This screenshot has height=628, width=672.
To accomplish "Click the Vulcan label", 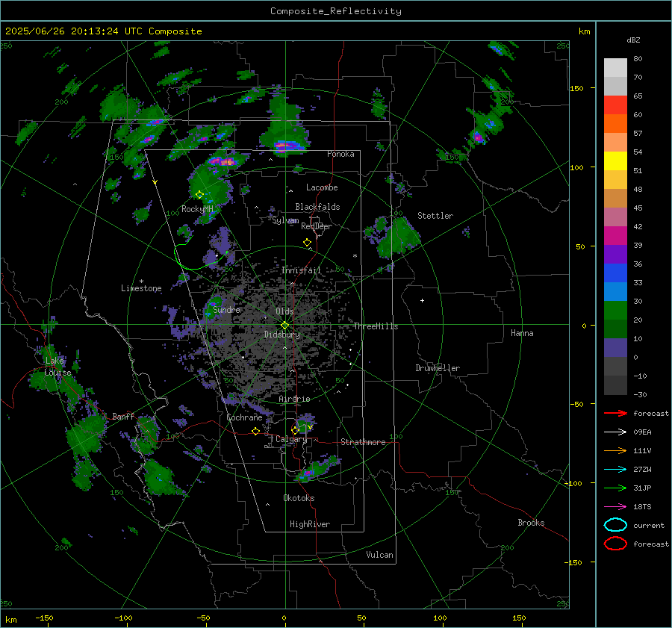I will click(x=380, y=555).
